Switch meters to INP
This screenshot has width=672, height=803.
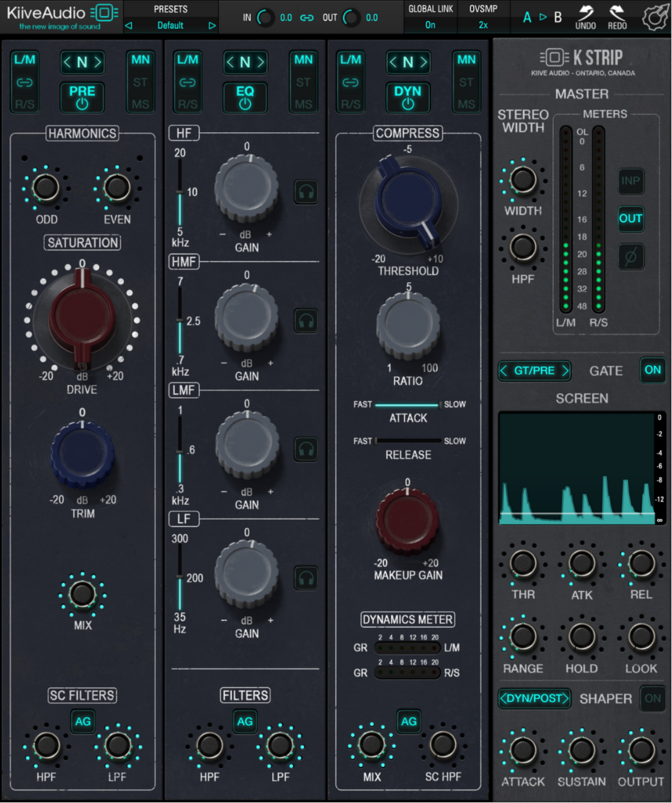click(x=631, y=181)
